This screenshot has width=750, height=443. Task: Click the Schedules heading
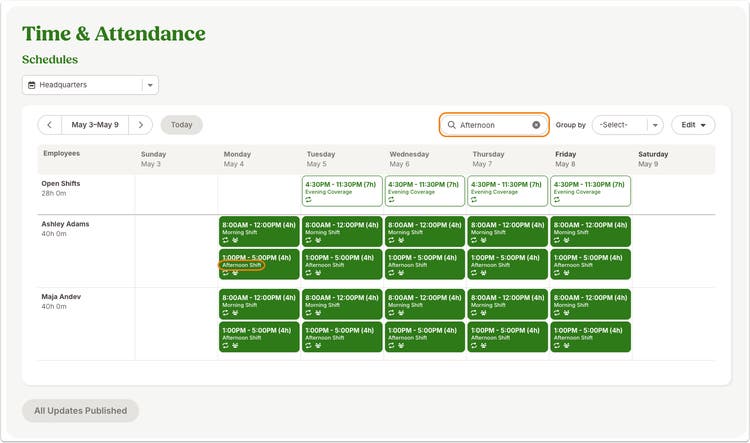pos(50,59)
